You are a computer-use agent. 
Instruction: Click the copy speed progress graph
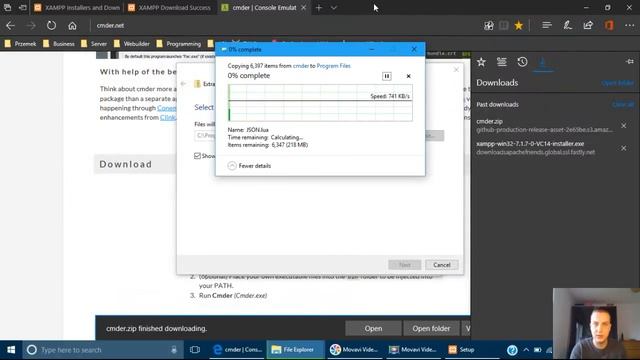point(320,103)
